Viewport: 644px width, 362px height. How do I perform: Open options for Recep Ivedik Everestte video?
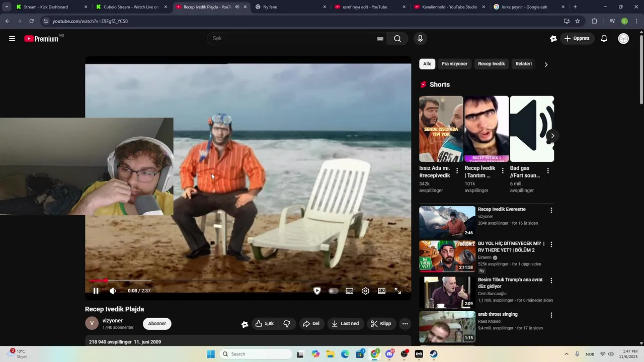(551, 210)
